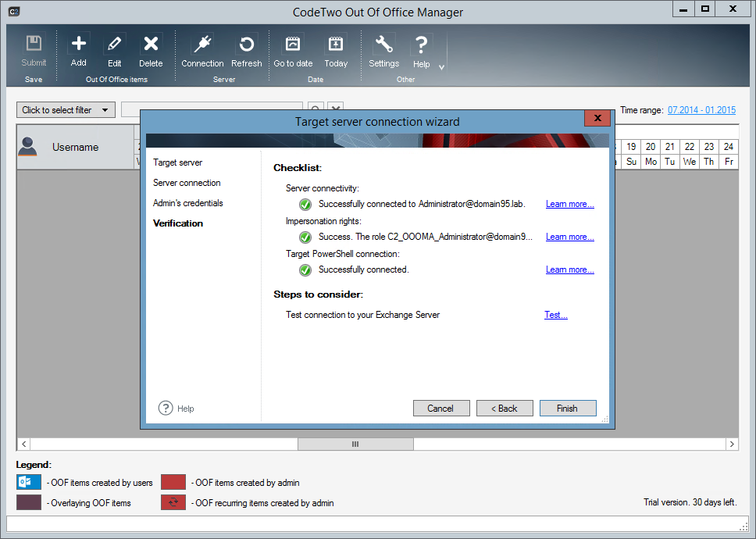Click the 'OOF recurring items created by admin' swatch
Image resolution: width=756 pixels, height=539 pixels.
click(x=173, y=502)
